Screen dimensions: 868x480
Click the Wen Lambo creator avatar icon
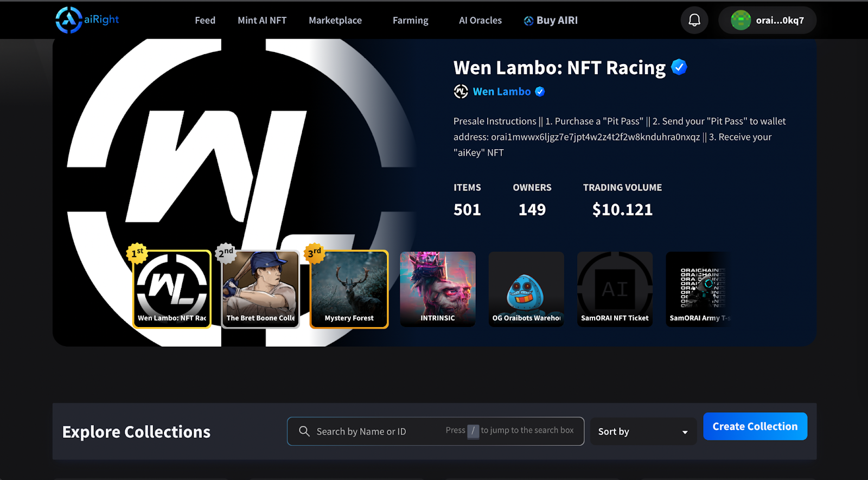461,92
